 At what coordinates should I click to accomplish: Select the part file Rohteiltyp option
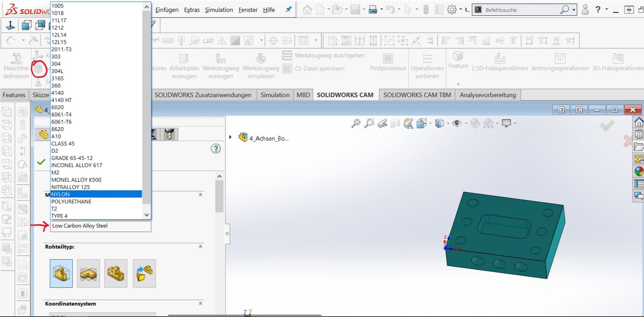pos(144,273)
